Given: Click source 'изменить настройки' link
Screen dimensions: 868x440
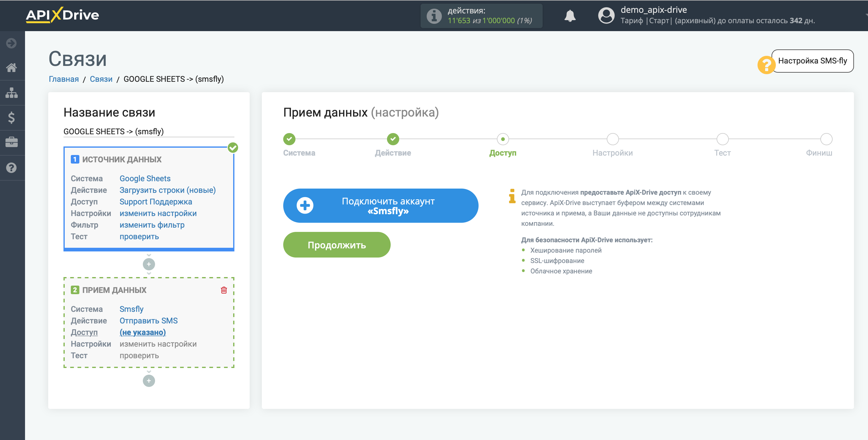Looking at the screenshot, I should tap(158, 213).
